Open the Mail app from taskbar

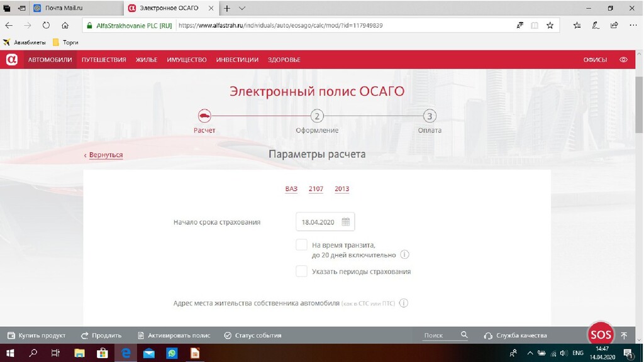click(148, 353)
